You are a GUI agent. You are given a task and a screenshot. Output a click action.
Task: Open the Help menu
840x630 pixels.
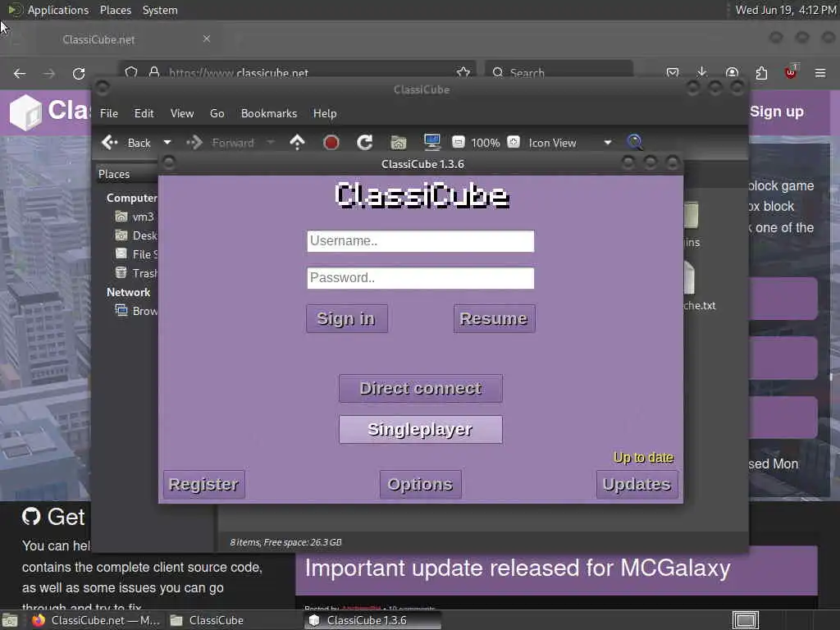(x=325, y=113)
